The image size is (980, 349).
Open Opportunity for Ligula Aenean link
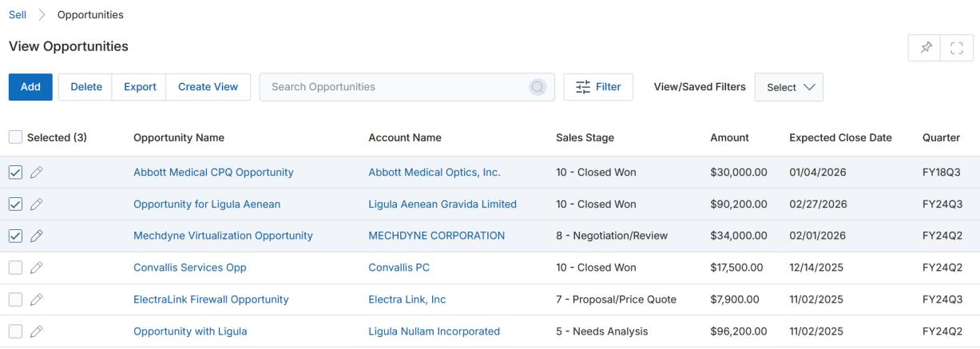point(207,204)
